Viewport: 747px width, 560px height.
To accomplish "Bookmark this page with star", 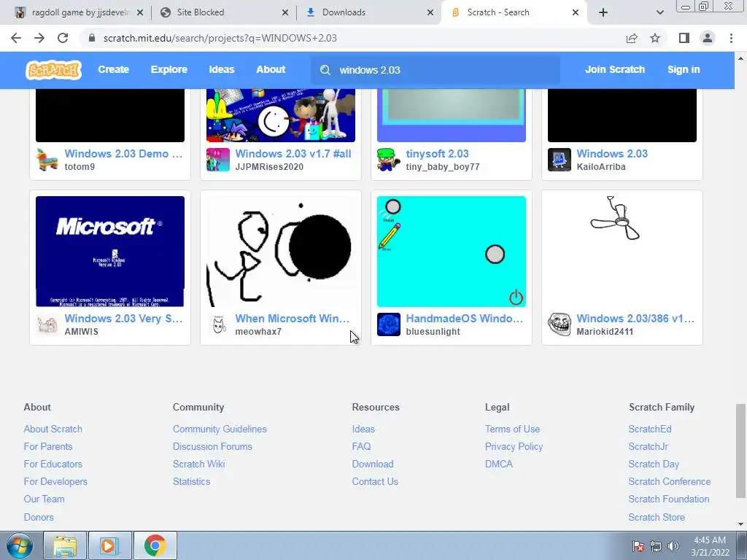I will 655,38.
